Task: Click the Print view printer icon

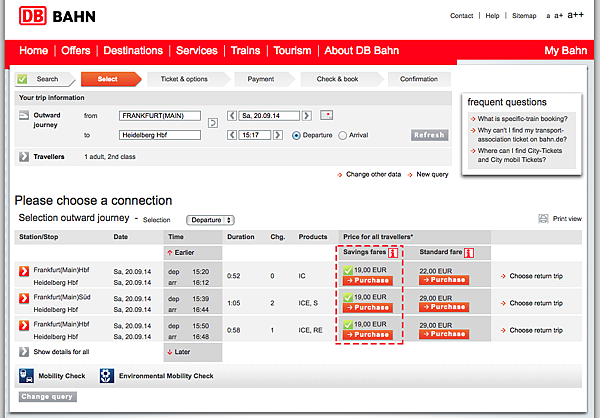Action: [x=543, y=219]
